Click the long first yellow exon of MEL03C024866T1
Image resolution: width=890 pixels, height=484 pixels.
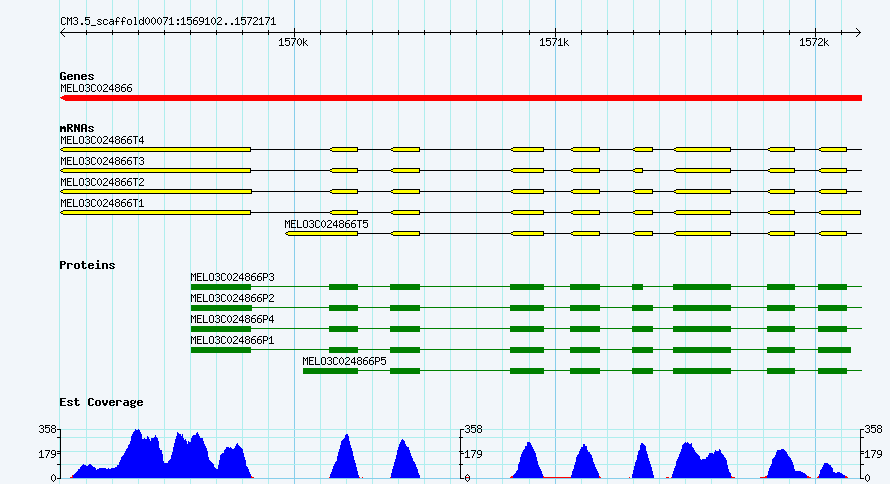156,213
